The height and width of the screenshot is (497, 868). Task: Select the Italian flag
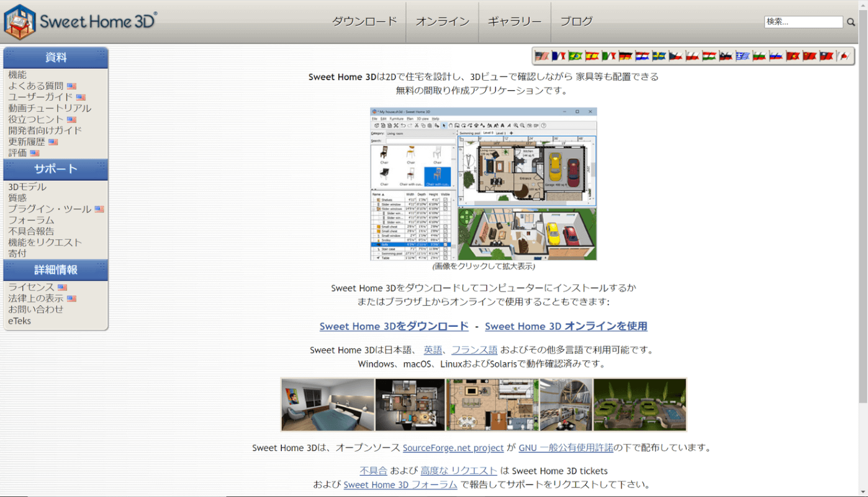609,56
